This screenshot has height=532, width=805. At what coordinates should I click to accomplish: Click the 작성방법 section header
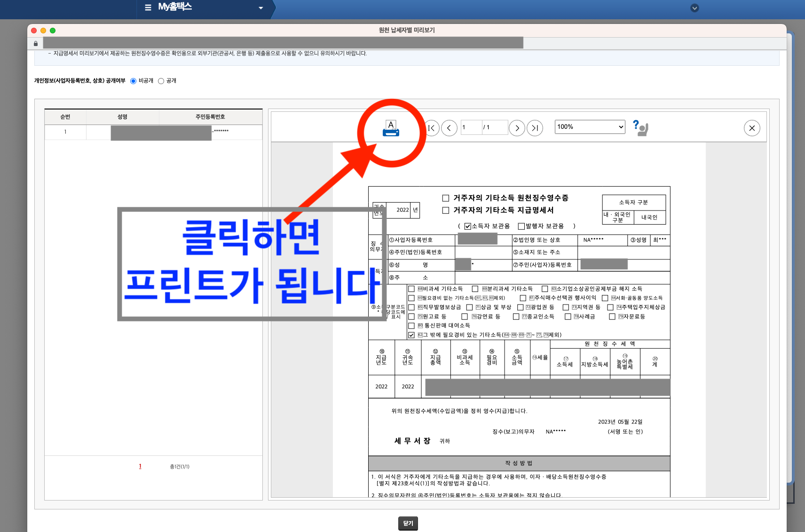pos(519,463)
